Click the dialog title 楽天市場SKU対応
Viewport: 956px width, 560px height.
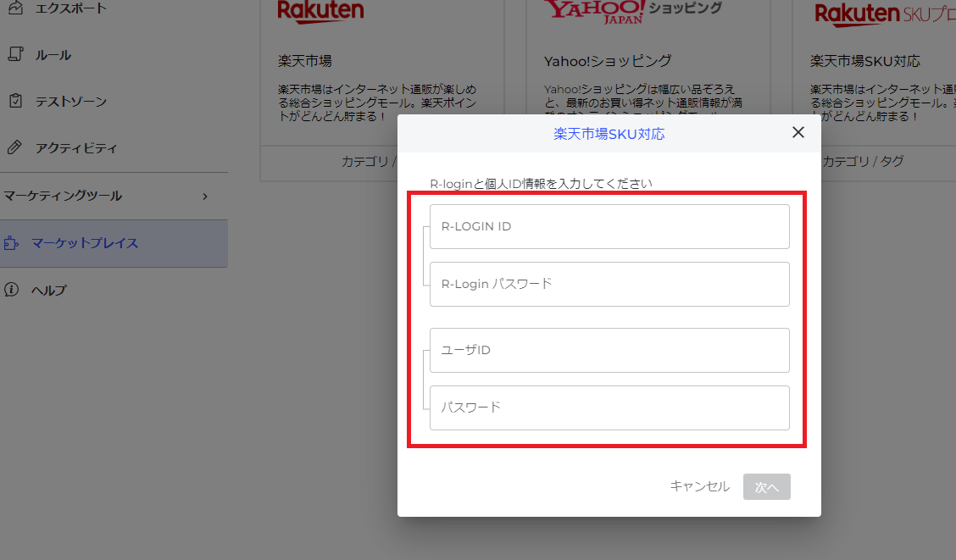609,134
